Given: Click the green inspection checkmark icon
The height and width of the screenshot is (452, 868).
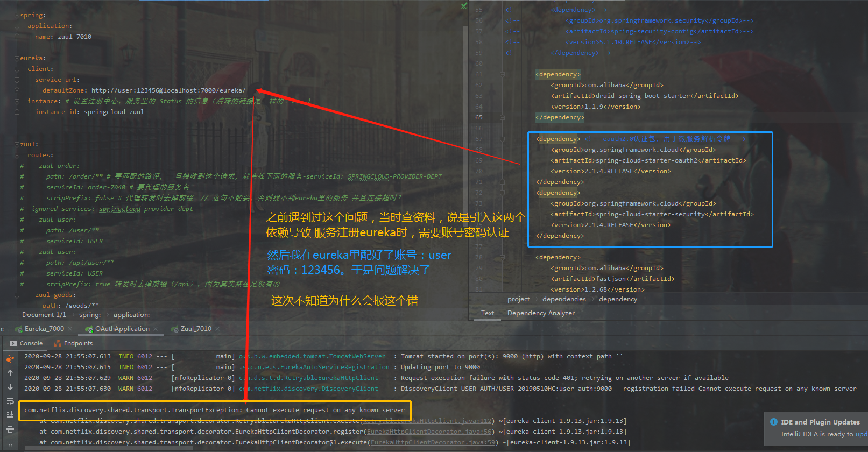Looking at the screenshot, I should pyautogui.click(x=464, y=5).
